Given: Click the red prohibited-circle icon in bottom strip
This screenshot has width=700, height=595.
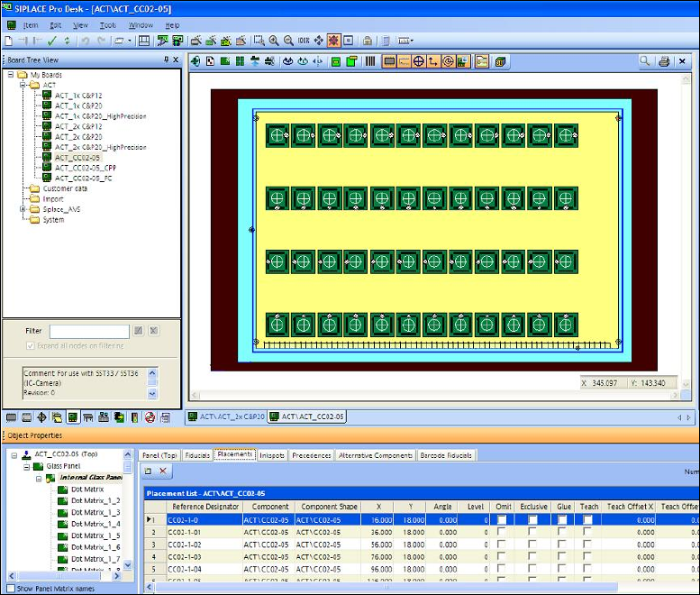Looking at the screenshot, I should tap(150, 417).
